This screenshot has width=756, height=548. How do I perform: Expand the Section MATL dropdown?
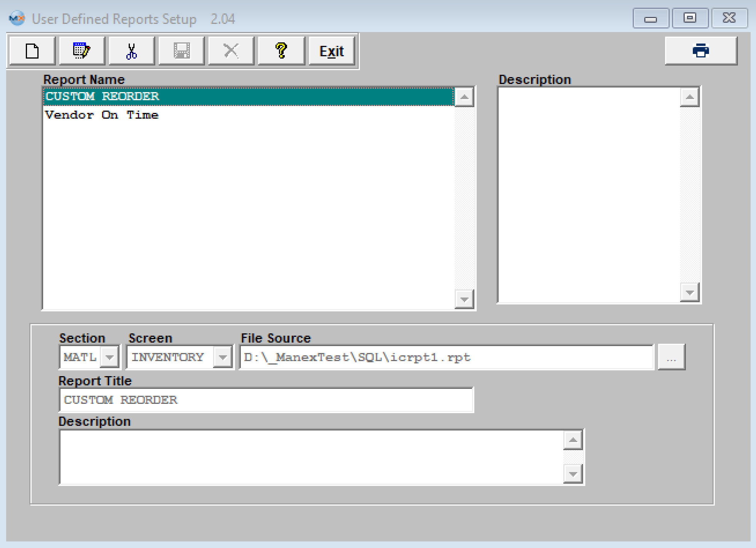pos(109,358)
